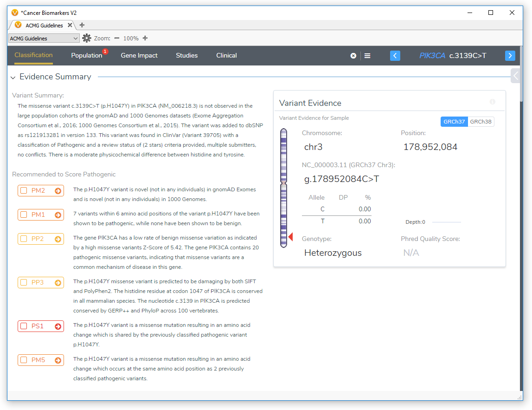Open a new tab with the plus icon
This screenshot has width=532, height=410.
[x=82, y=25]
